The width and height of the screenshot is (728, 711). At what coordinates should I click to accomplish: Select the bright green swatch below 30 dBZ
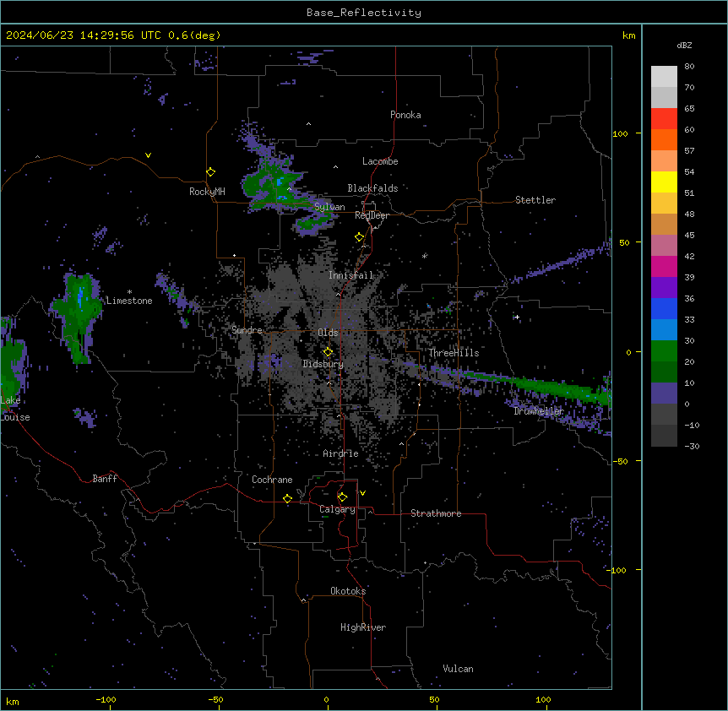click(x=664, y=351)
